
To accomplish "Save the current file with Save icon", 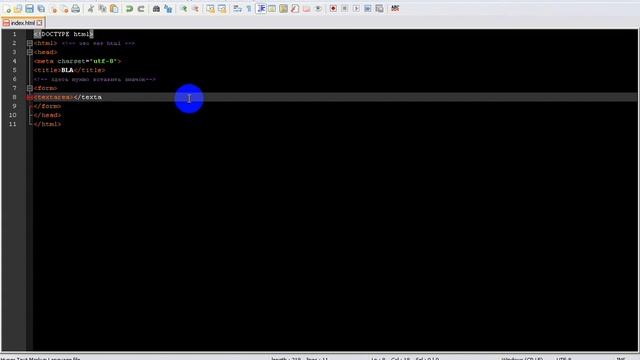I will [29, 9].
